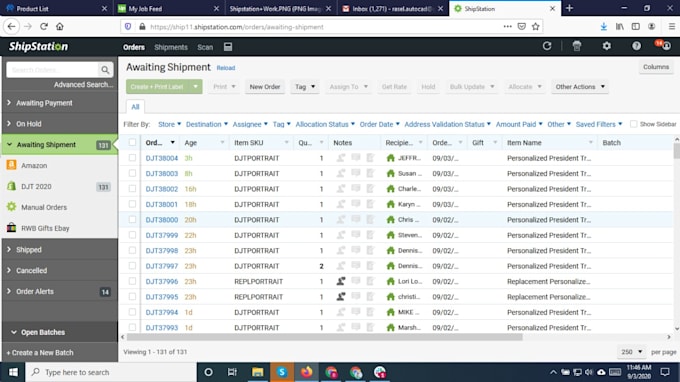The image size is (680, 382).
Task: Select the DJT 2020 store icon
Action: point(12,186)
